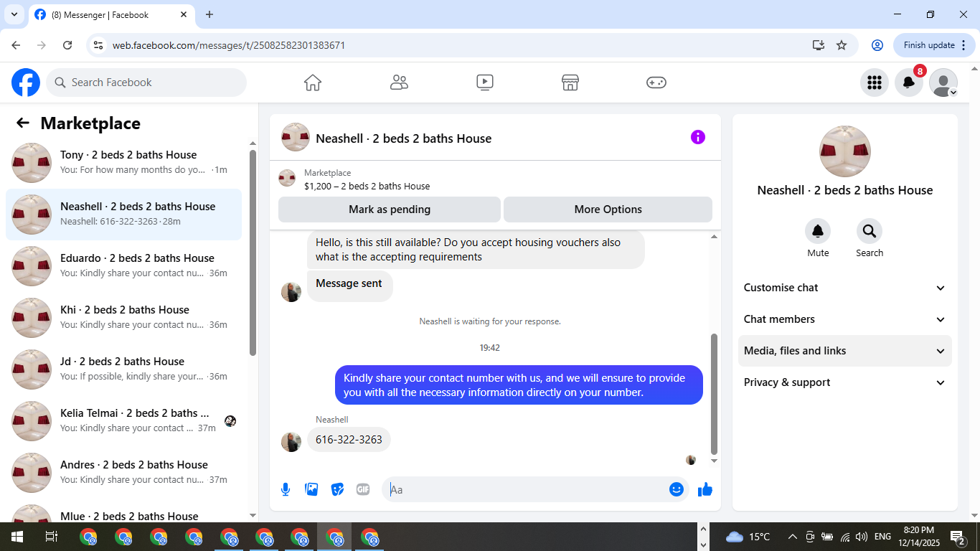Click the large Neashell profile picture in right panel
The height and width of the screenshot is (551, 980).
coord(845,151)
